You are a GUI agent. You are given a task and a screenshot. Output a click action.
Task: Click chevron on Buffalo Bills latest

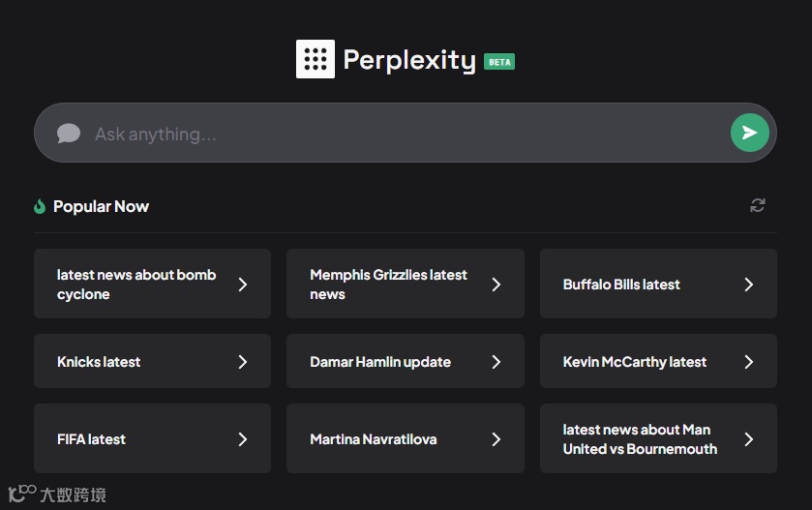749,285
